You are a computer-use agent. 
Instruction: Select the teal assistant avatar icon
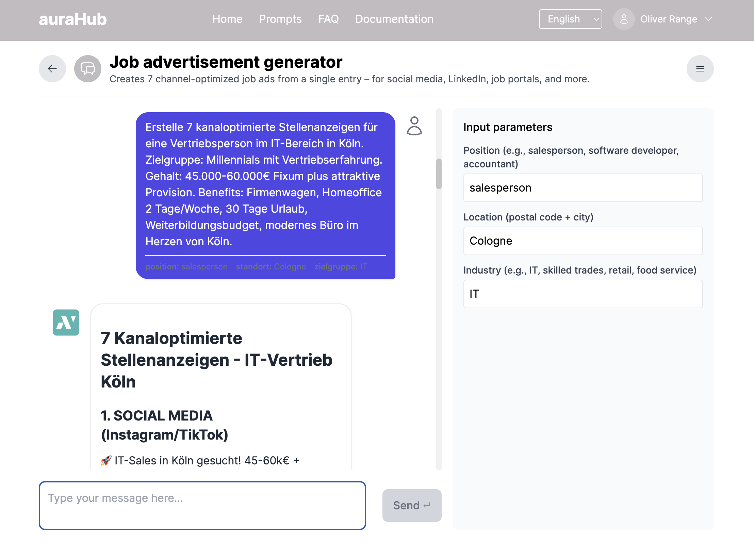[x=66, y=323]
